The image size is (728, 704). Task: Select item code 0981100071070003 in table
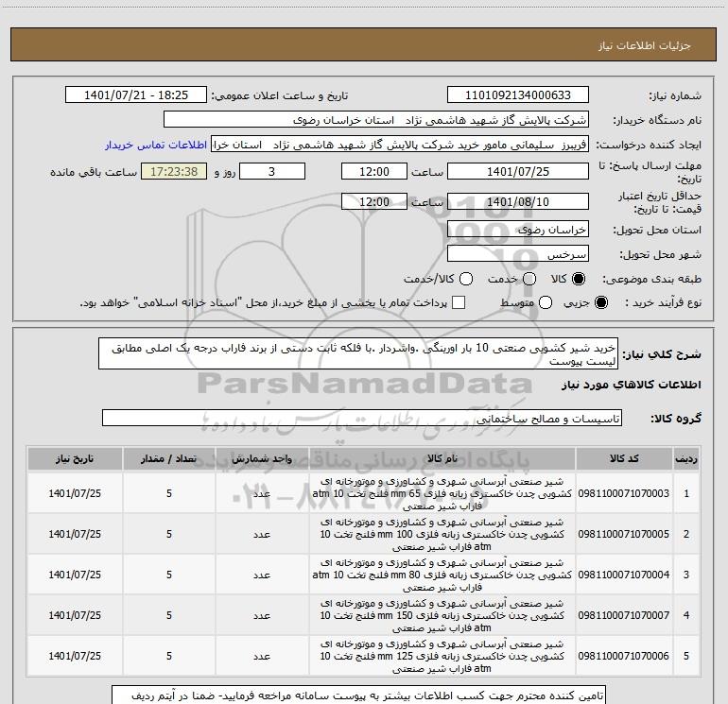tap(626, 493)
